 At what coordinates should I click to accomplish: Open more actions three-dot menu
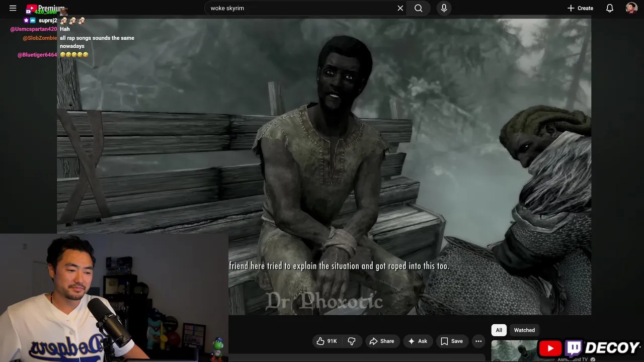[478, 341]
